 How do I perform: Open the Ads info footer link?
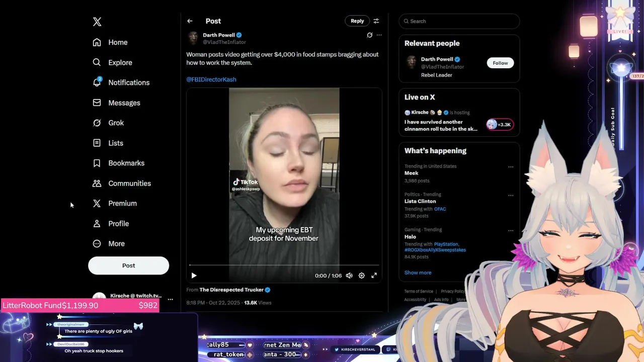[441, 300]
